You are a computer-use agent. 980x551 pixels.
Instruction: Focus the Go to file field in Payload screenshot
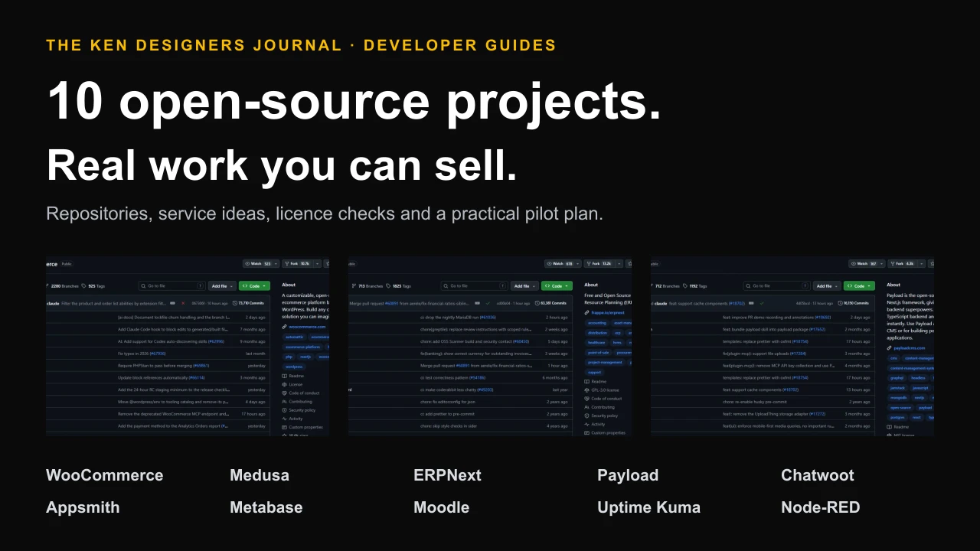[x=776, y=286]
